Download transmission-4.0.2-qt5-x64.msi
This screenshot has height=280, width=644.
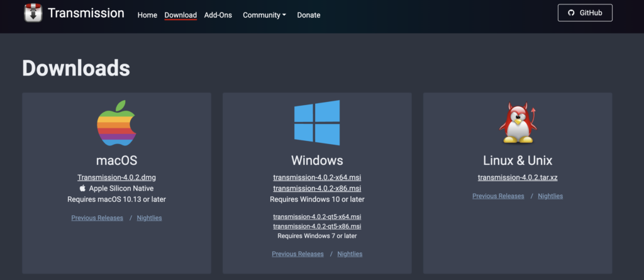point(317,216)
